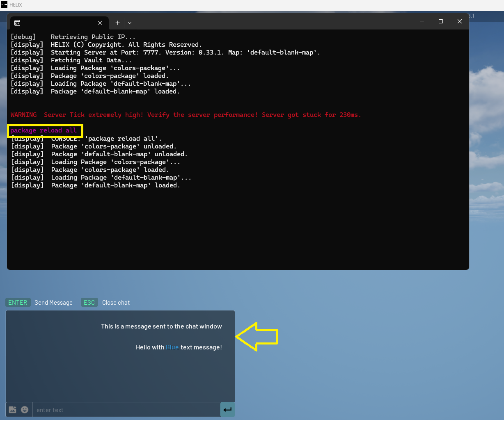Close the current terminal tab
Screen dimensions: 504x422
[x=100, y=23]
